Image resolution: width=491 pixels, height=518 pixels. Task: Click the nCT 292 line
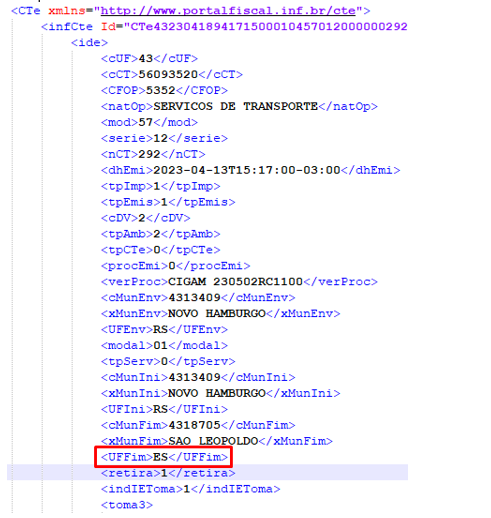[x=153, y=154]
